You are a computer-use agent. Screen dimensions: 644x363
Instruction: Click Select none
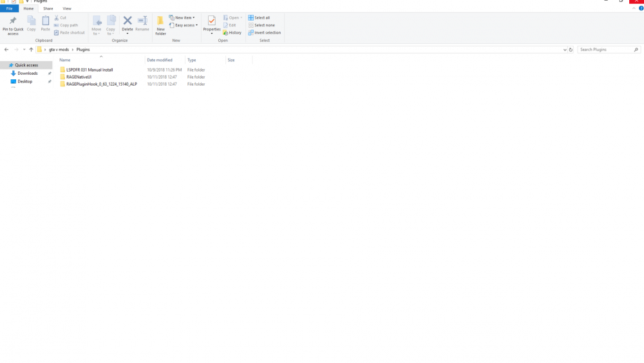pos(261,25)
